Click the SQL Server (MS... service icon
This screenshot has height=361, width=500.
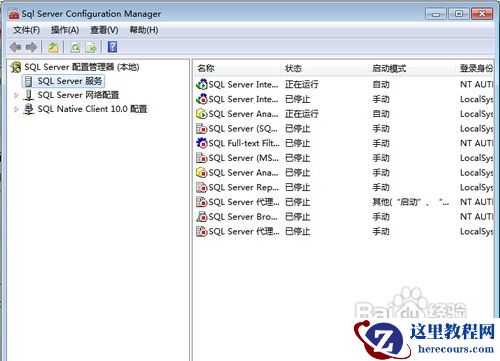(201, 158)
